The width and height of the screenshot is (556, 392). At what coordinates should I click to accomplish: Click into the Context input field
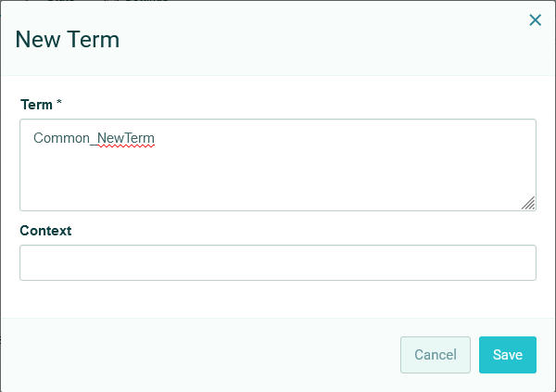pos(277,262)
